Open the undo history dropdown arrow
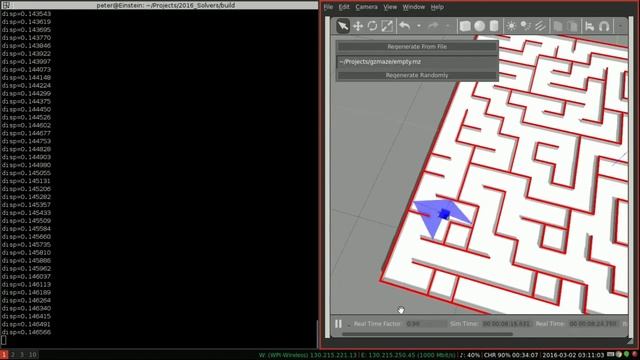 419,26
